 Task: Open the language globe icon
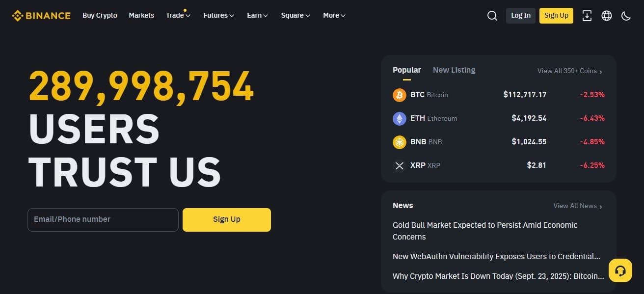(x=606, y=15)
